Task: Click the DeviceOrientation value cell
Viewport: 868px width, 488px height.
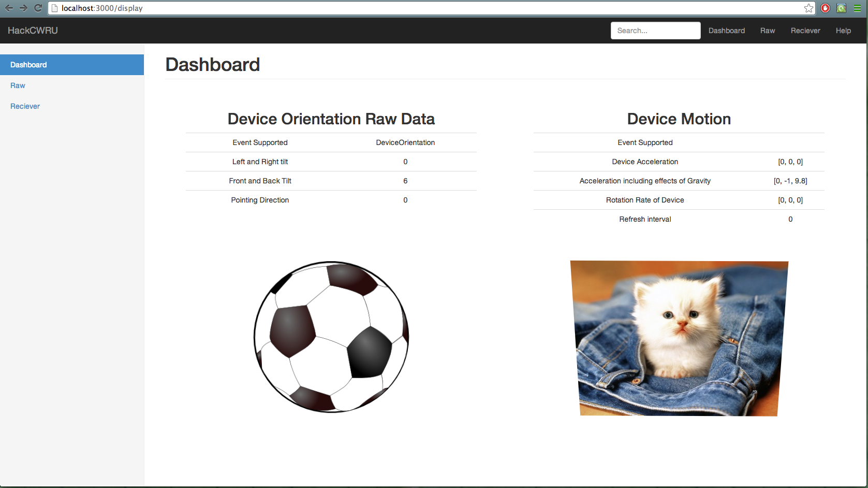Action: (405, 142)
